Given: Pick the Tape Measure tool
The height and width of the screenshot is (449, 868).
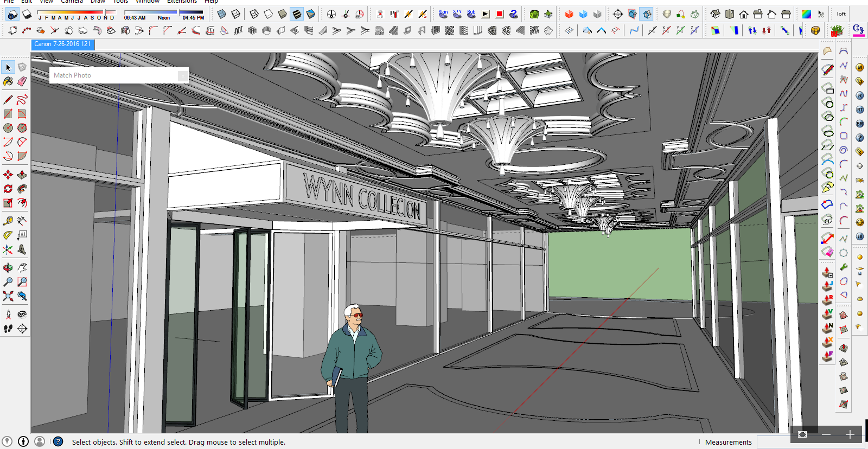Looking at the screenshot, I should click(x=8, y=221).
